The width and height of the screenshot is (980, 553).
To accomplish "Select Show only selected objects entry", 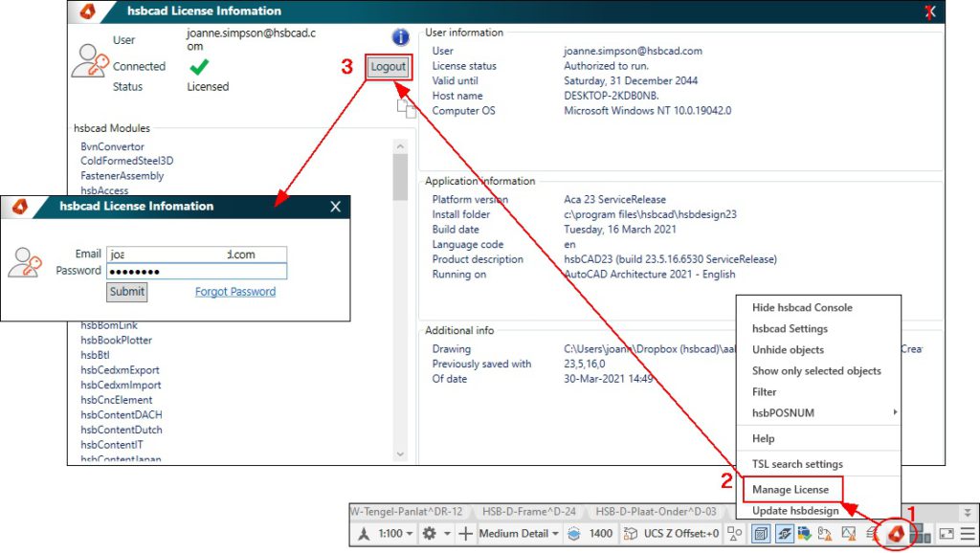I will [818, 370].
